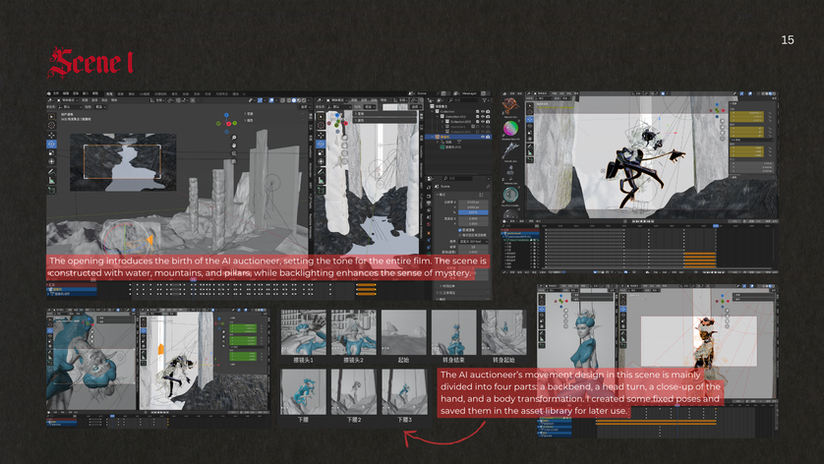Toggle viewport gizmos in the top-left viewport header
The image size is (824, 464).
click(x=260, y=100)
